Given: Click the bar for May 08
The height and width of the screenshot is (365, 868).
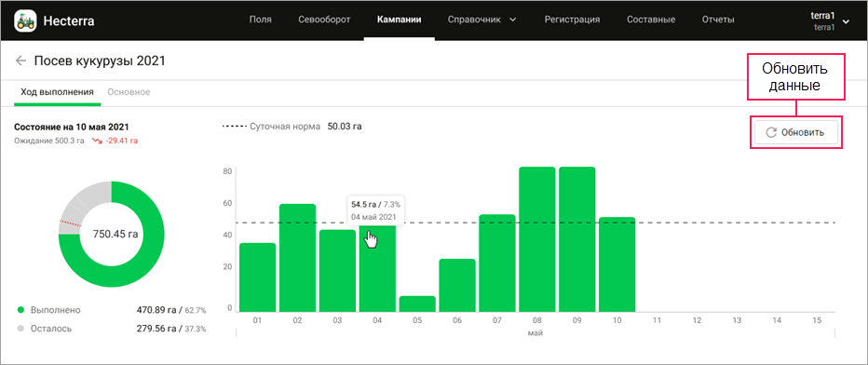Looking at the screenshot, I should tap(537, 239).
